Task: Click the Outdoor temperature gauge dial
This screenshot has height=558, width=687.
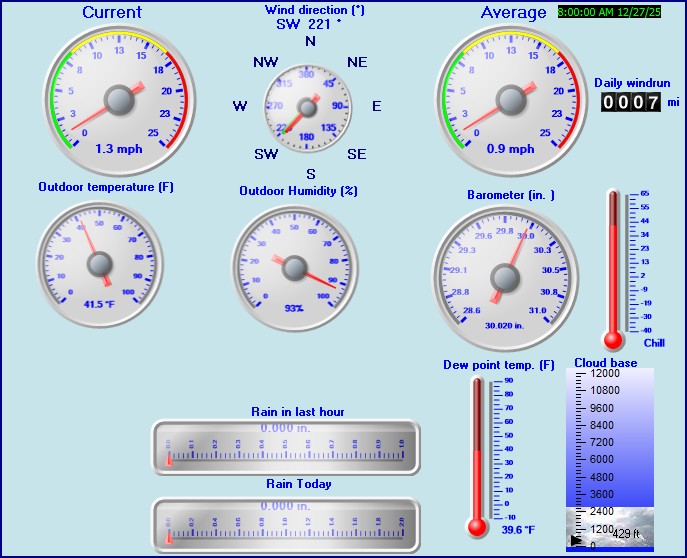Action: [100, 264]
